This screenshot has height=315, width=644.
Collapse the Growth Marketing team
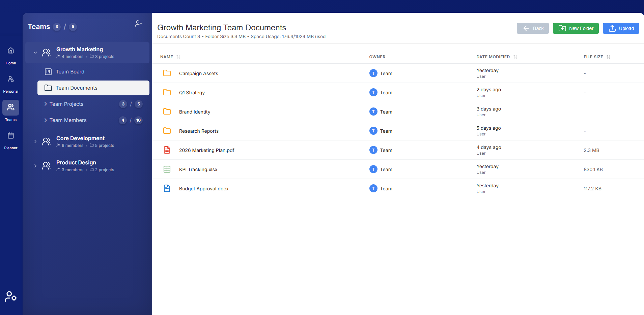pos(35,52)
